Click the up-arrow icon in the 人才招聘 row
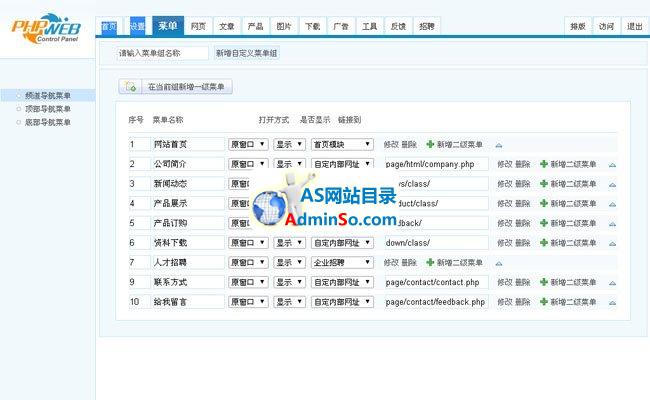This screenshot has height=400, width=650. 499,263
